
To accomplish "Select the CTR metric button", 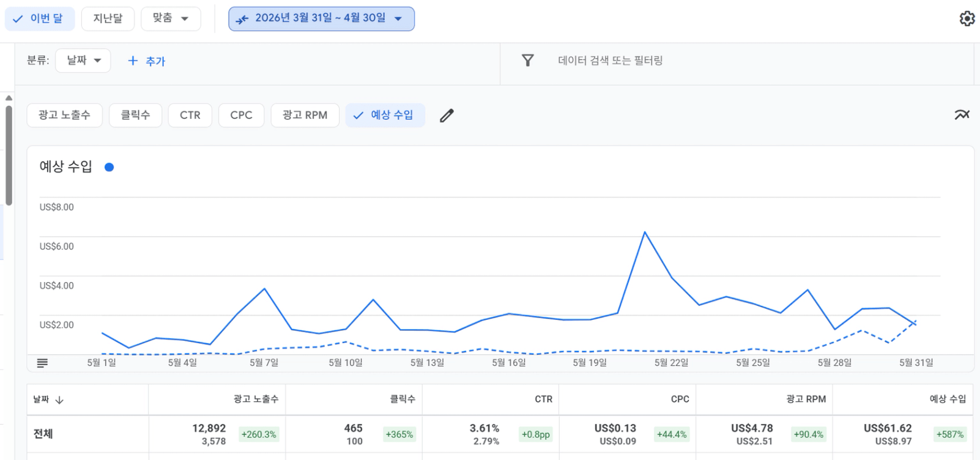I will coord(190,115).
